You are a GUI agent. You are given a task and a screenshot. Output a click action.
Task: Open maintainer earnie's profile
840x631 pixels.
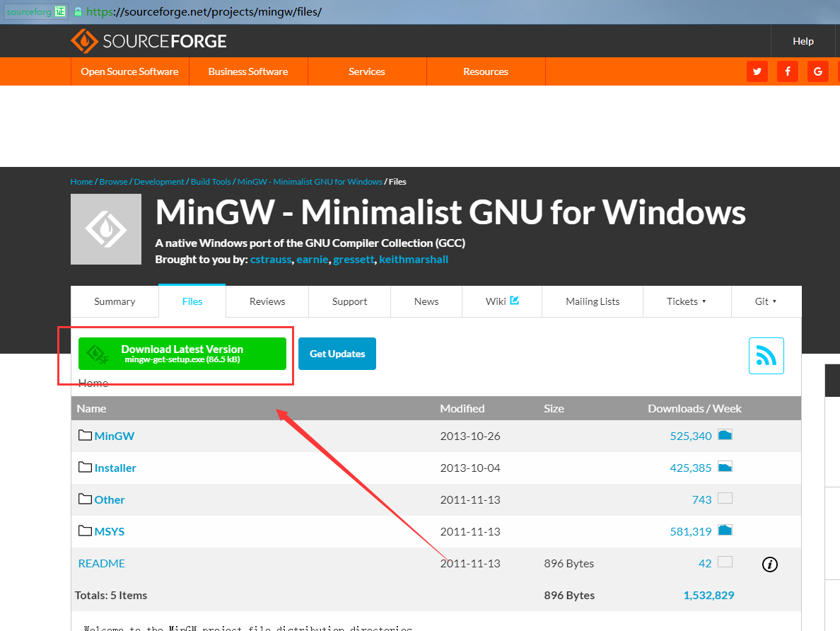[312, 259]
